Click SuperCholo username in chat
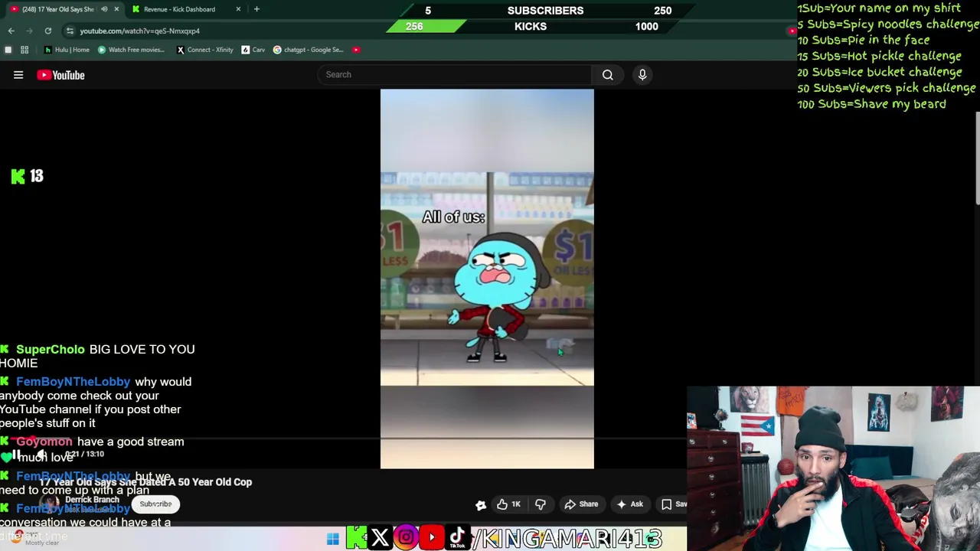The height and width of the screenshot is (551, 980). [51, 350]
